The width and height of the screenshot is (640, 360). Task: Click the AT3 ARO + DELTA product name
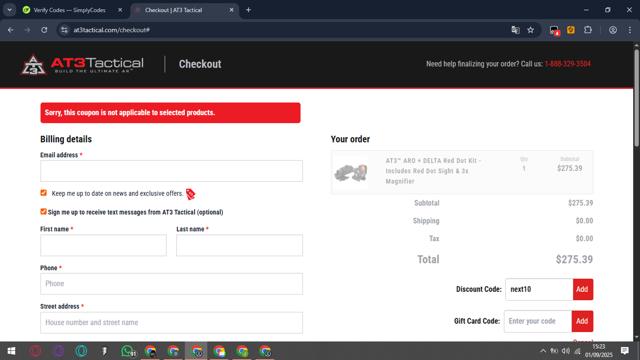(433, 171)
